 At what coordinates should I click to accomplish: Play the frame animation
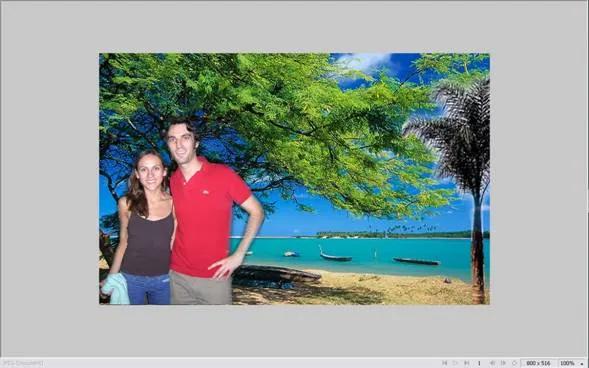(455, 363)
